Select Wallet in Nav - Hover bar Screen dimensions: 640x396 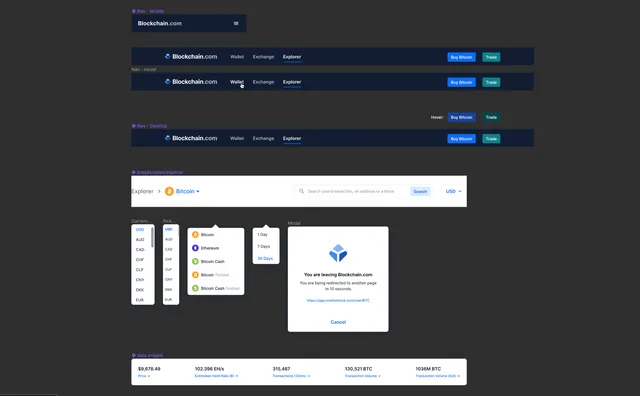pyautogui.click(x=237, y=82)
